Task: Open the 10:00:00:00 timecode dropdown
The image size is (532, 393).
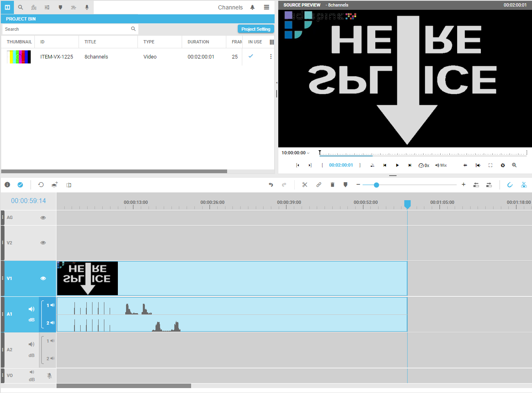Action: (295, 153)
